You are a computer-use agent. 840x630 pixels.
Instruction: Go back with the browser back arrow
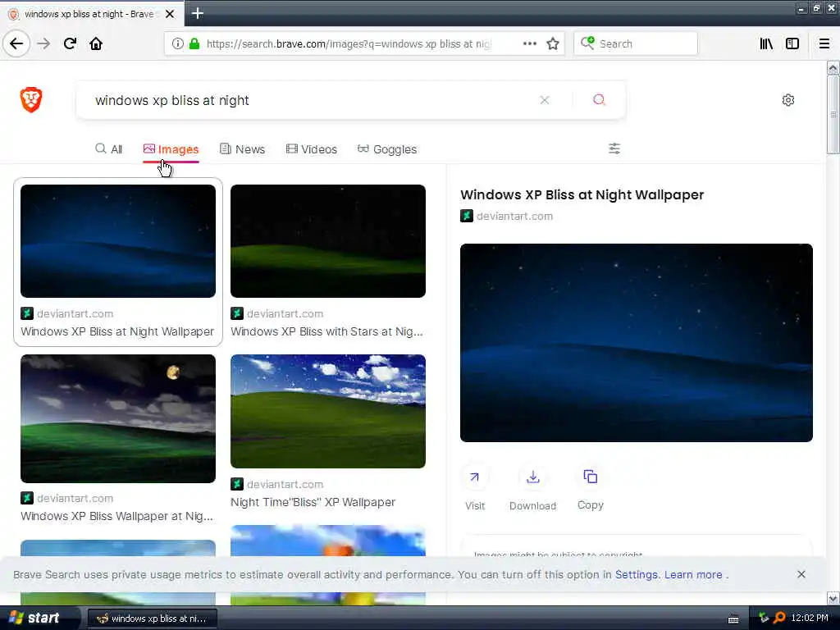click(16, 44)
